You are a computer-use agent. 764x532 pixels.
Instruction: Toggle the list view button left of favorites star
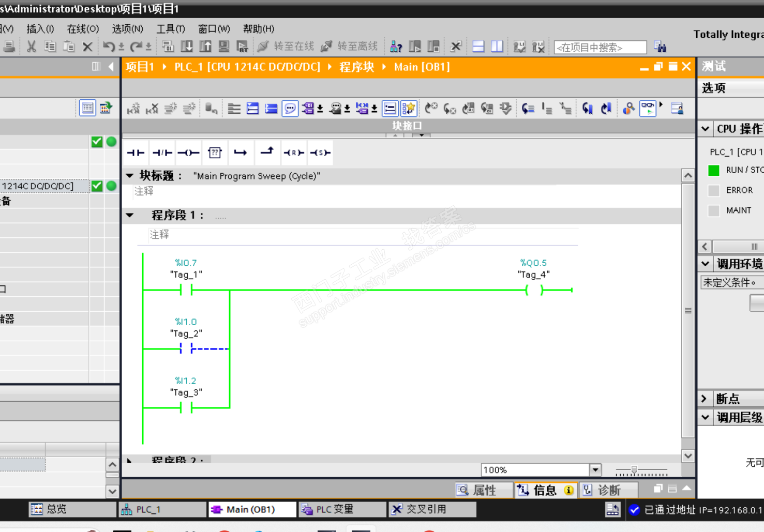(x=390, y=109)
